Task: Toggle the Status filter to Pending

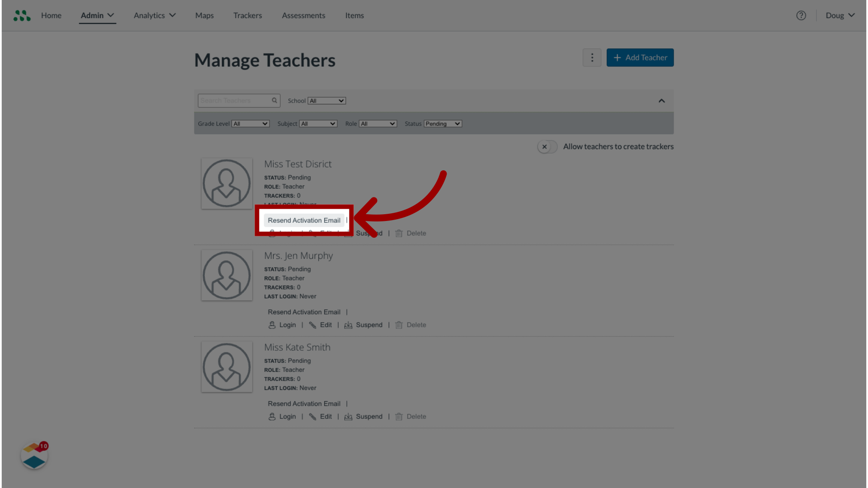Action: coord(442,123)
